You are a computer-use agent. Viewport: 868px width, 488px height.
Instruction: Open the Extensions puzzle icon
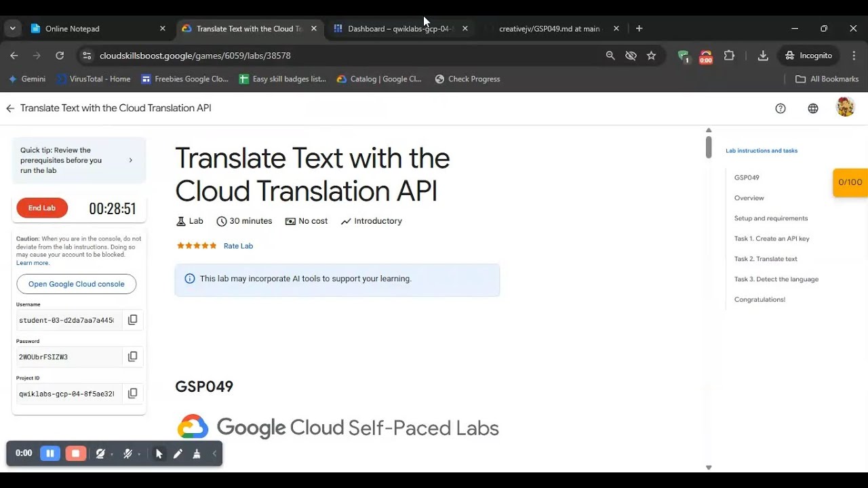click(729, 56)
